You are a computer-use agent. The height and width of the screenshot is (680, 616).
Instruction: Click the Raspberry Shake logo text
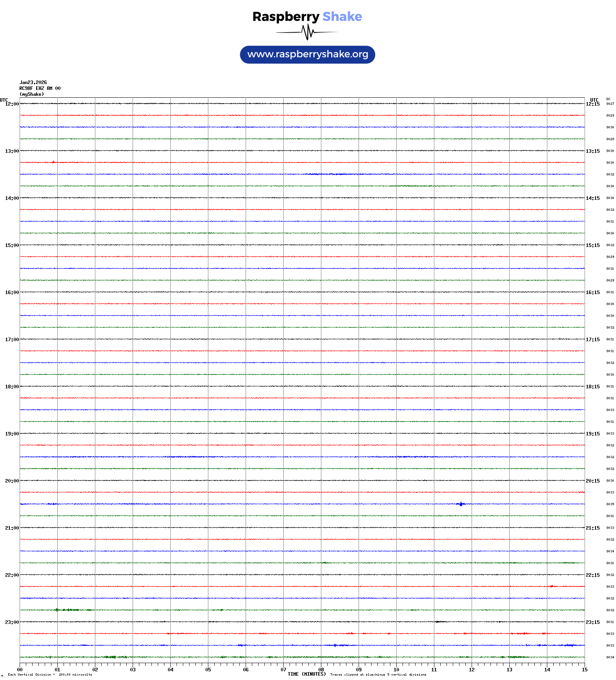307,16
